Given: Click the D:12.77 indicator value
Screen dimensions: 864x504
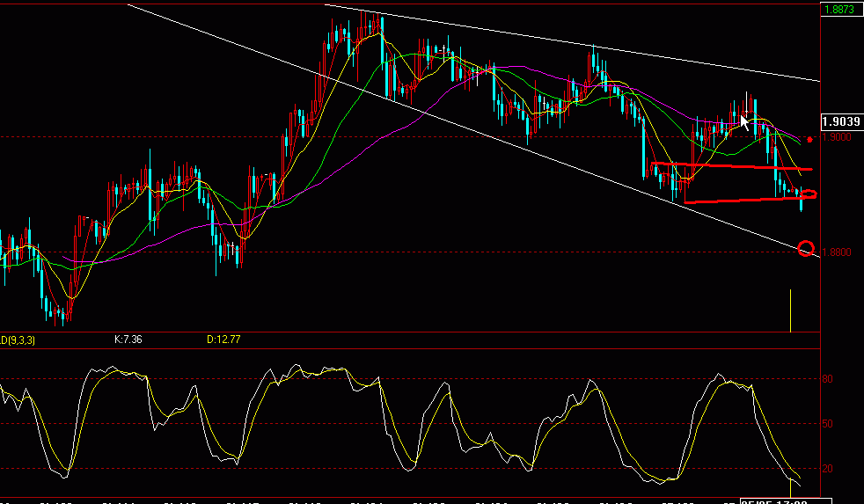Looking at the screenshot, I should [223, 340].
